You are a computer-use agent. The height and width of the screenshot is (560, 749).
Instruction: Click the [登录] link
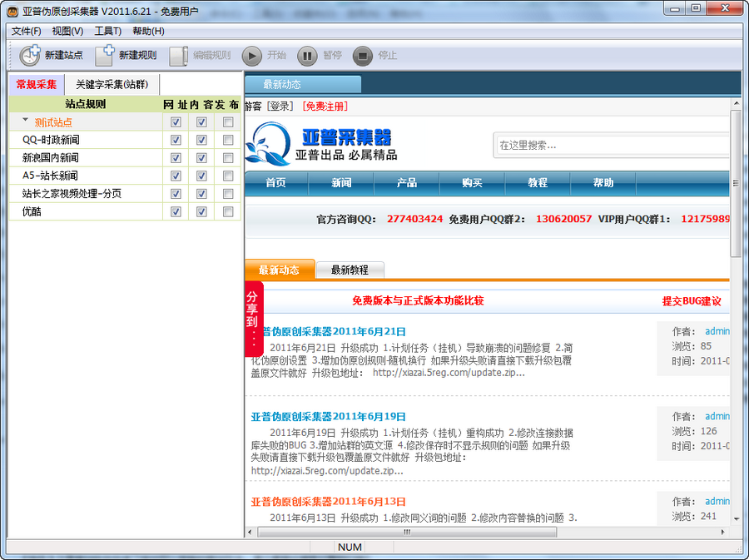[280, 106]
